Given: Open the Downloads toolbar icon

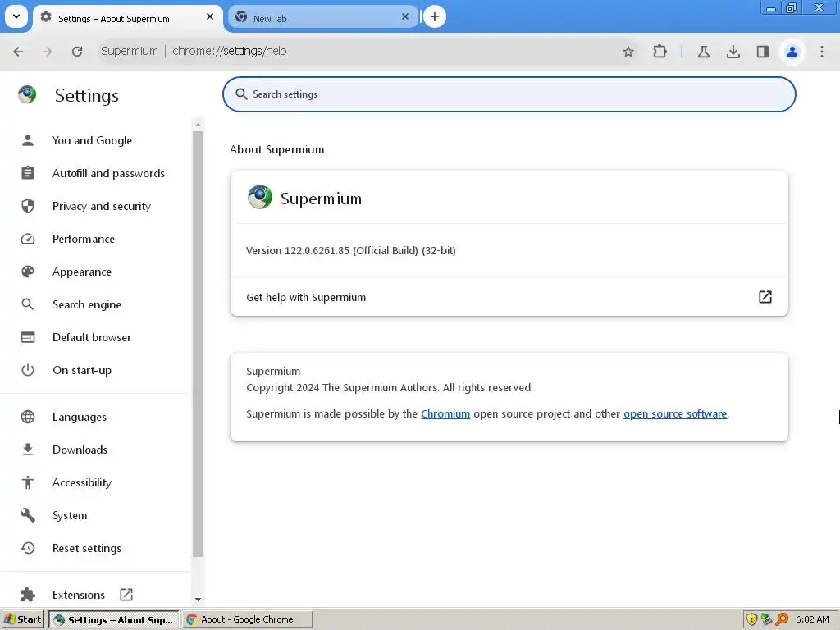Looking at the screenshot, I should click(x=733, y=52).
